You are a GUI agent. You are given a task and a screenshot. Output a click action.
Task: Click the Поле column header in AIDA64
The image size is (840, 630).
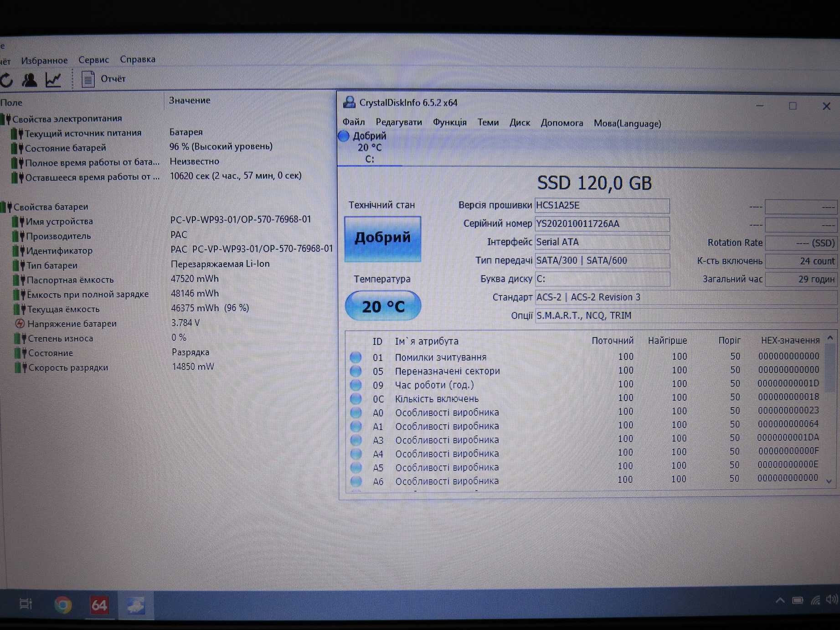11,103
